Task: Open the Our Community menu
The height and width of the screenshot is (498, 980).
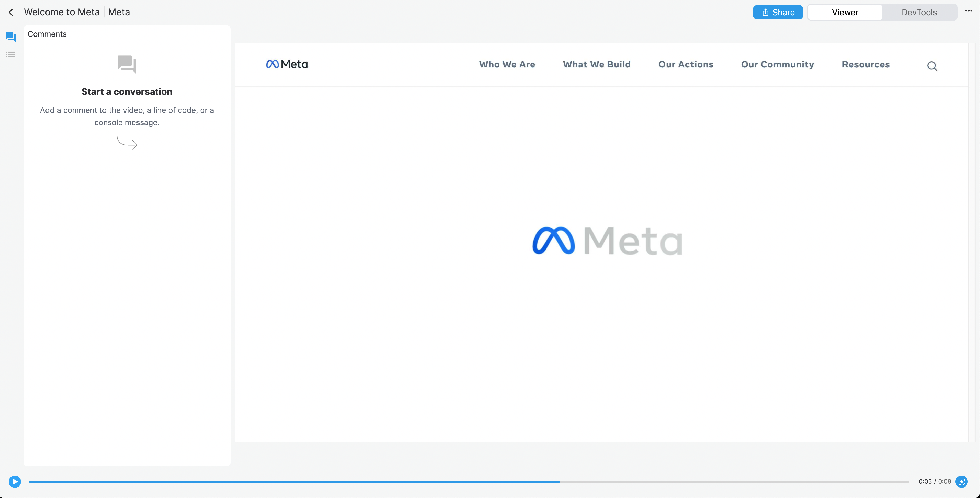Action: point(777,65)
